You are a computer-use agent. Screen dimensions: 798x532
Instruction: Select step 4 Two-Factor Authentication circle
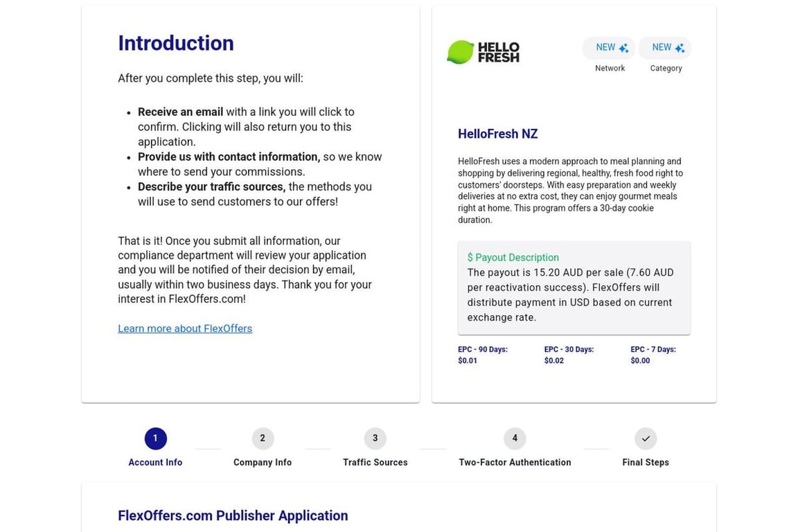515,438
